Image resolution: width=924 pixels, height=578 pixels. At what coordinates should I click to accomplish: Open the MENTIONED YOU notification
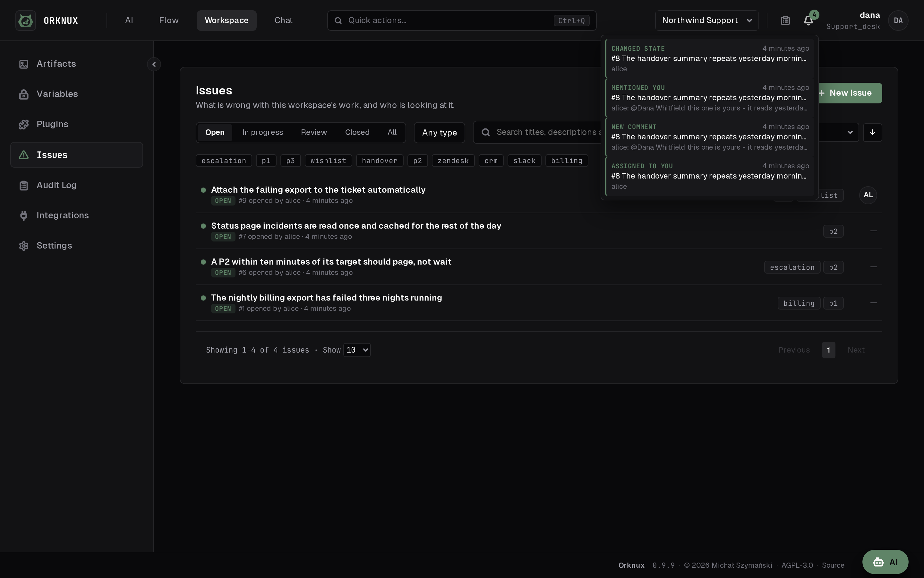coord(710,98)
